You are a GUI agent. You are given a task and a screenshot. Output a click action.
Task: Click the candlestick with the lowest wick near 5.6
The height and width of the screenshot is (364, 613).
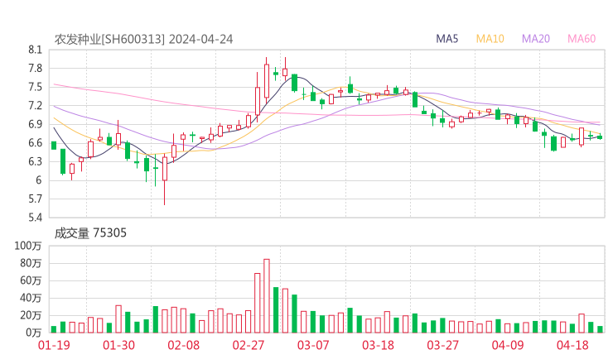[165, 180]
